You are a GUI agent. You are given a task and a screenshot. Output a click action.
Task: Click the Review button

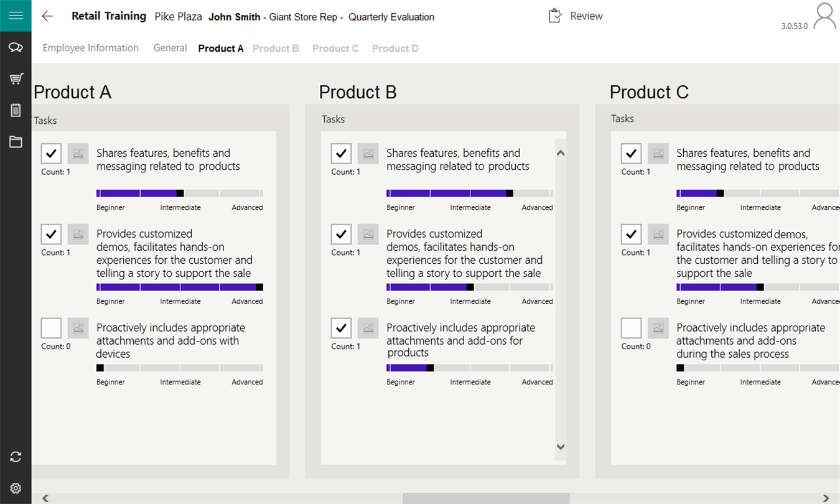click(x=576, y=16)
